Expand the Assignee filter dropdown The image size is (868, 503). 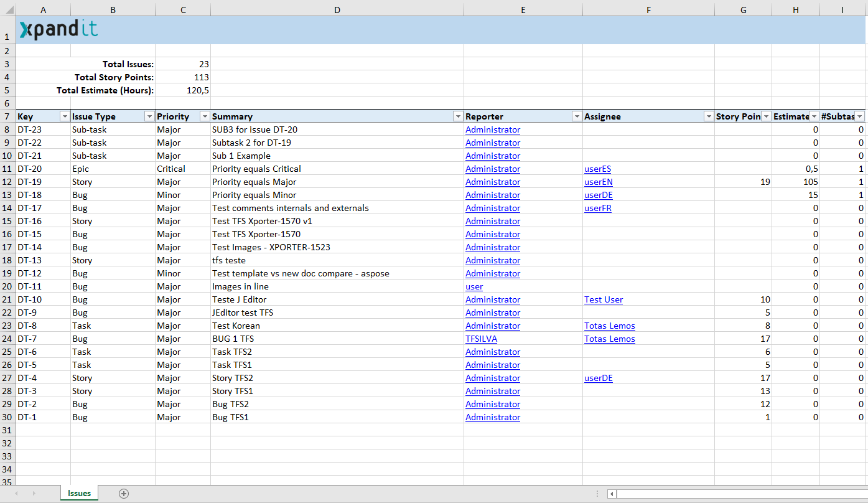(708, 116)
